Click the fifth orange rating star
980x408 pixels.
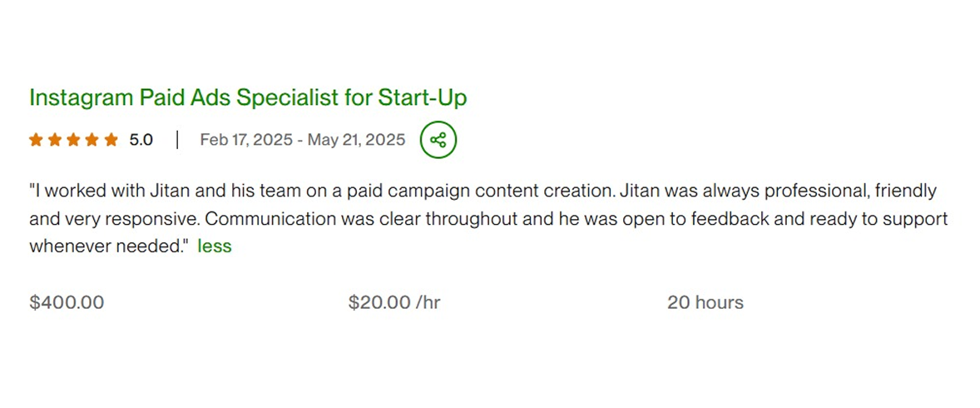[x=111, y=140]
